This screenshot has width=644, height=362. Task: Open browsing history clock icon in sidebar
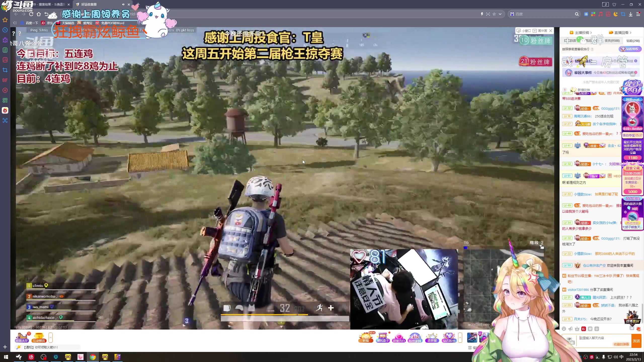coord(5,30)
